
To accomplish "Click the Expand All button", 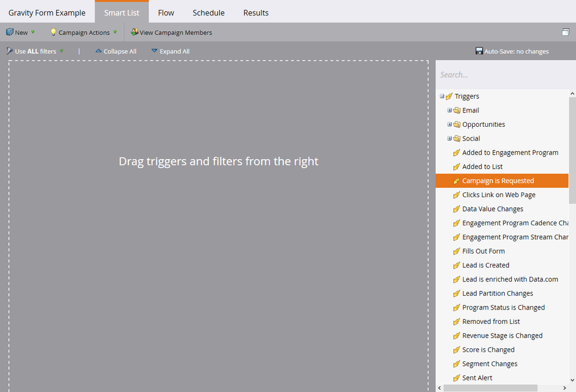I will point(170,51).
